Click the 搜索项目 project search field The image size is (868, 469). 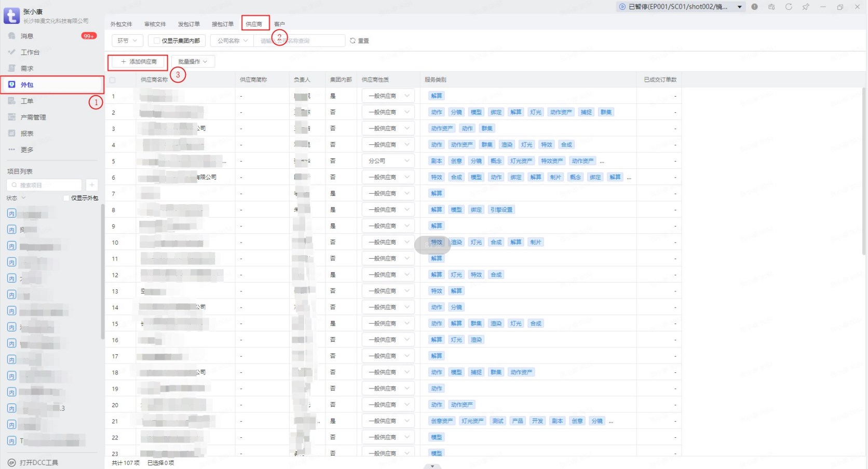click(47, 185)
